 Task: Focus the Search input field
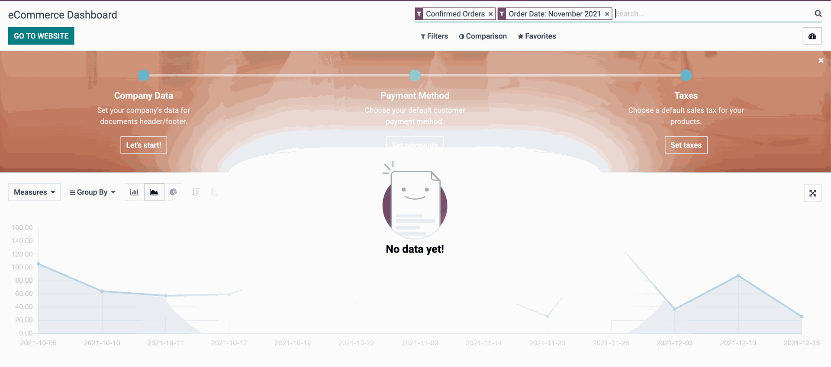click(x=713, y=14)
